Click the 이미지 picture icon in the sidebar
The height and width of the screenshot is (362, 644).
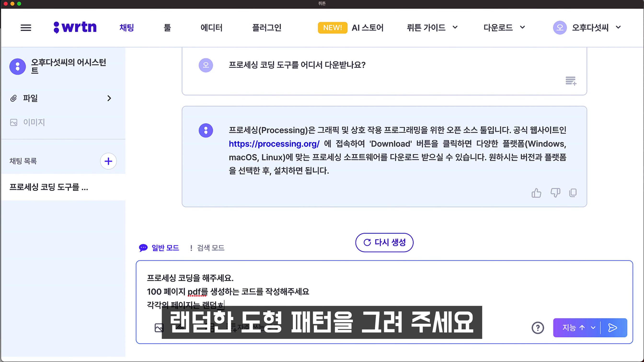(x=13, y=122)
